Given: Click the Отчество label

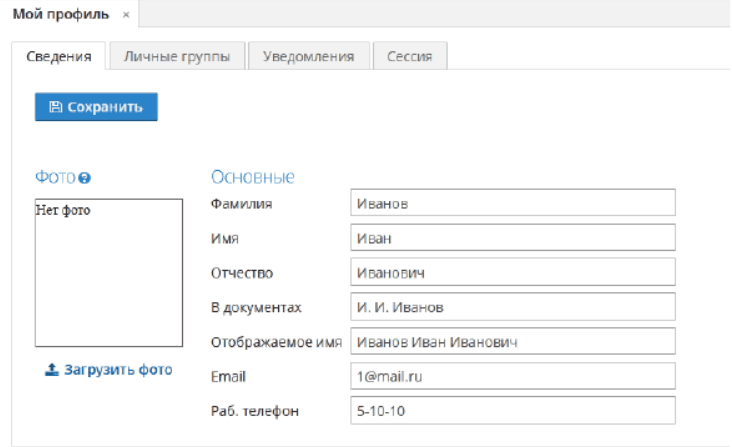Looking at the screenshot, I should (x=242, y=273).
